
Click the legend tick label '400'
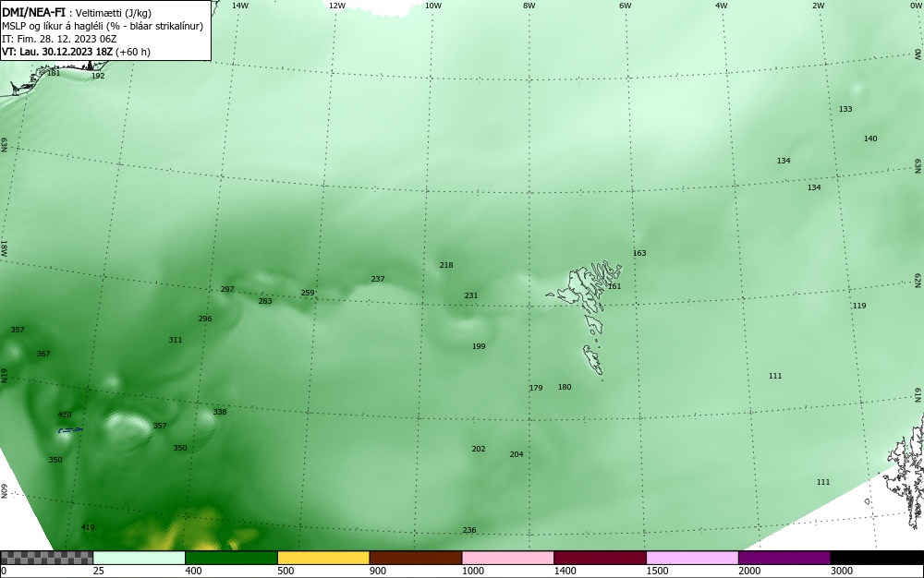[x=193, y=571]
